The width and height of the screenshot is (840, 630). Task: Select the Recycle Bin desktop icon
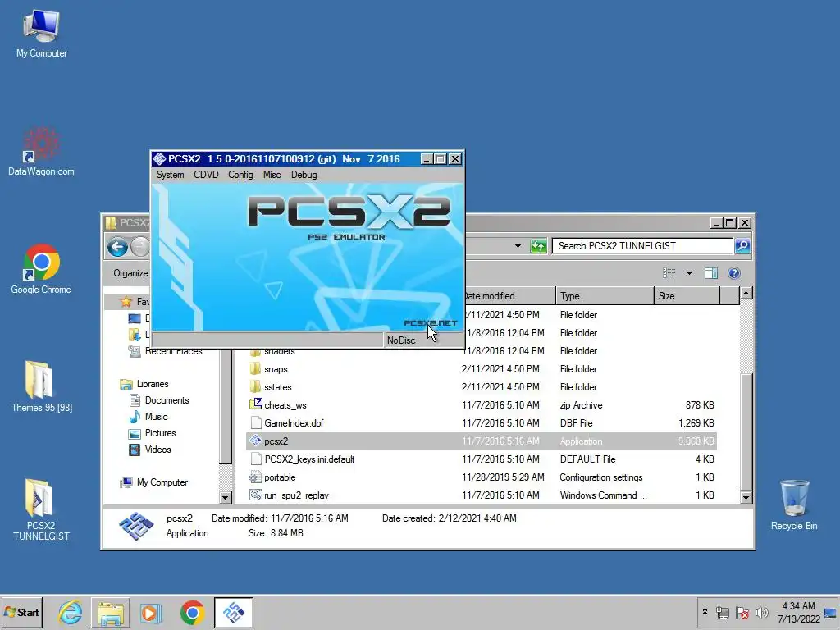pos(794,504)
